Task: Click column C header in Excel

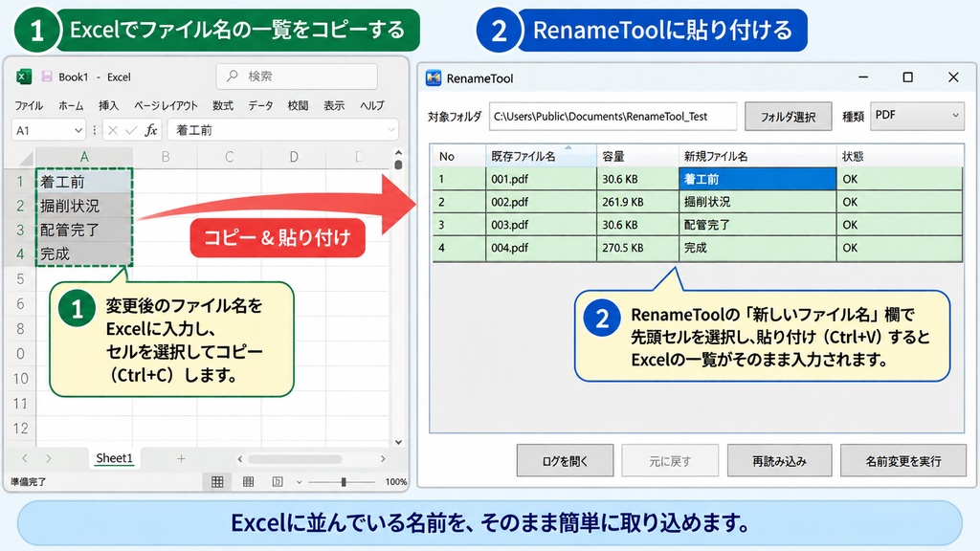Action: (x=230, y=157)
